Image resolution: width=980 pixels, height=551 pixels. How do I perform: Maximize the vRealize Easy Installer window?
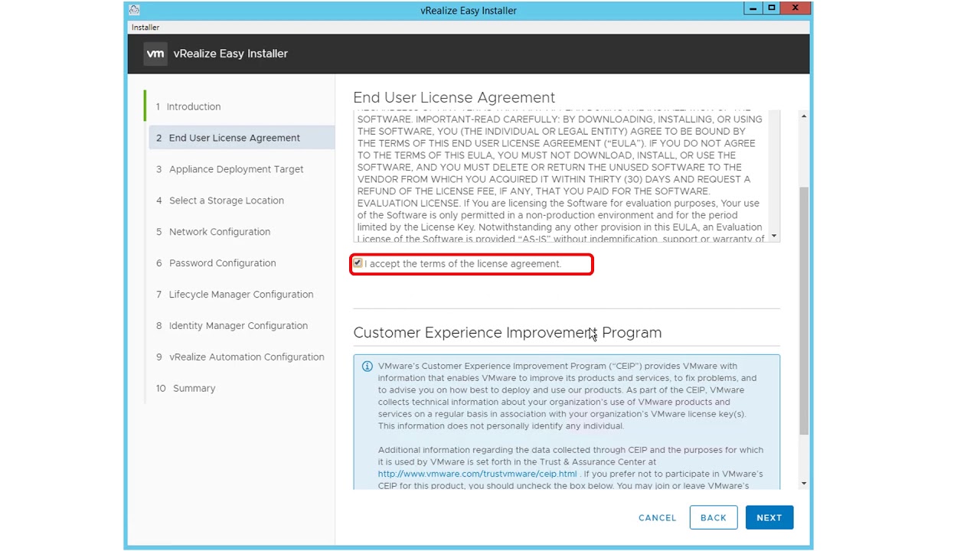(x=772, y=8)
